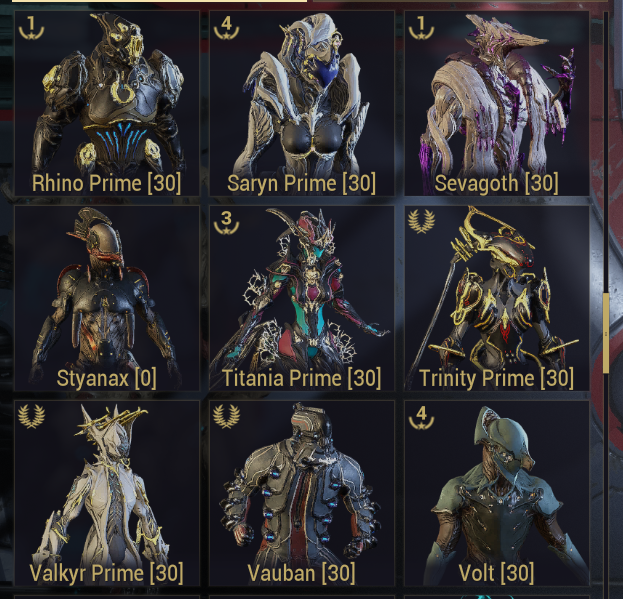Pick the Sevagoth warframe portrait
This screenshot has width=623, height=599.
pyautogui.click(x=497, y=103)
